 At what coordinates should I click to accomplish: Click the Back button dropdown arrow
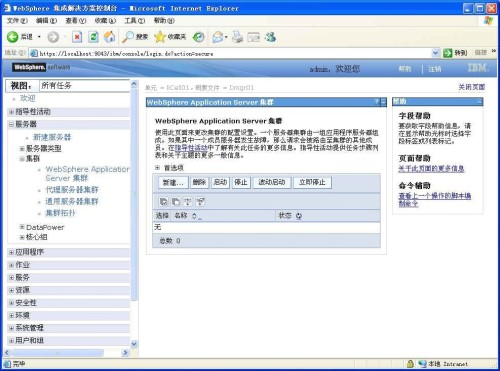(39, 37)
